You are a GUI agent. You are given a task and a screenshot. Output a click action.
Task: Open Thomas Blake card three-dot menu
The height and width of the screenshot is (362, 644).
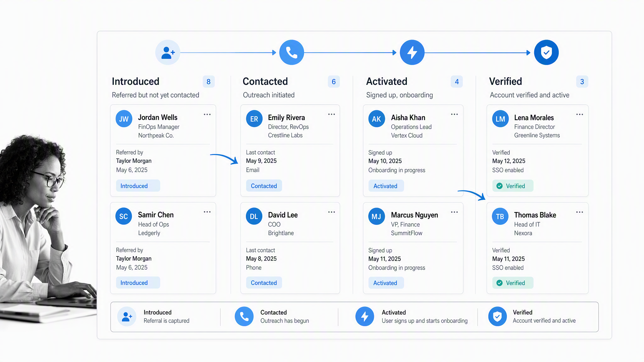tap(580, 212)
